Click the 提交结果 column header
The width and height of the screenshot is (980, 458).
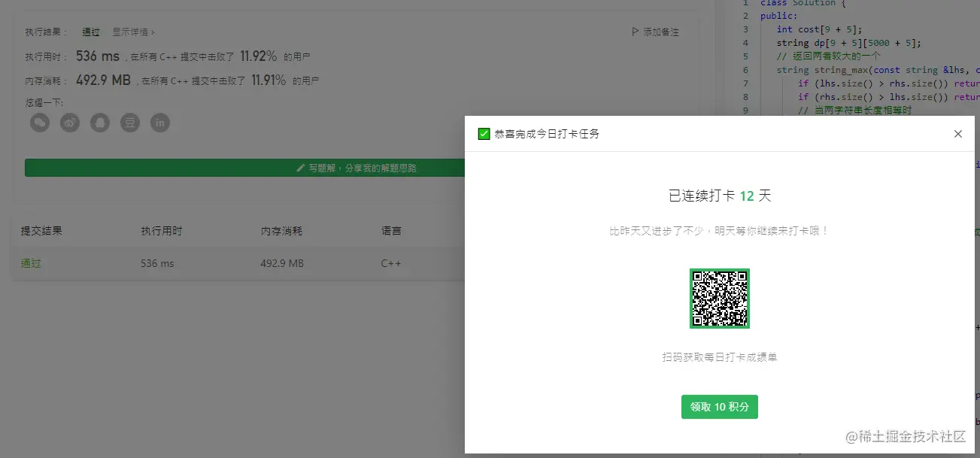point(41,231)
